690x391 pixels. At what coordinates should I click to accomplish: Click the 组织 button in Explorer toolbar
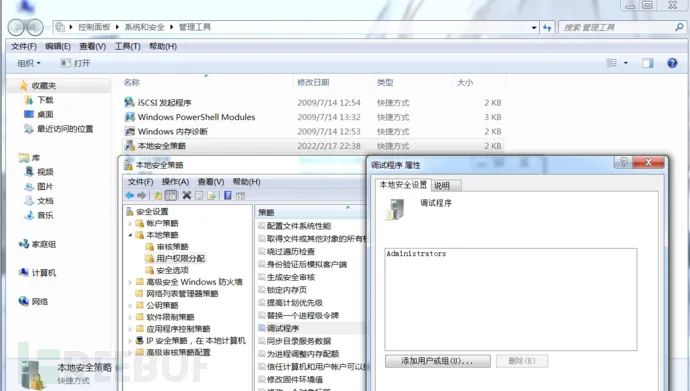[29, 63]
